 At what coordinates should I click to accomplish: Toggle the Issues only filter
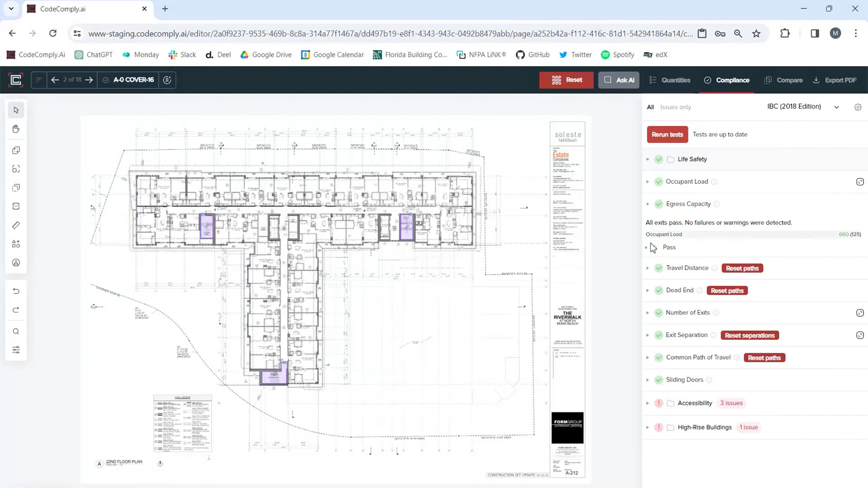click(x=675, y=107)
